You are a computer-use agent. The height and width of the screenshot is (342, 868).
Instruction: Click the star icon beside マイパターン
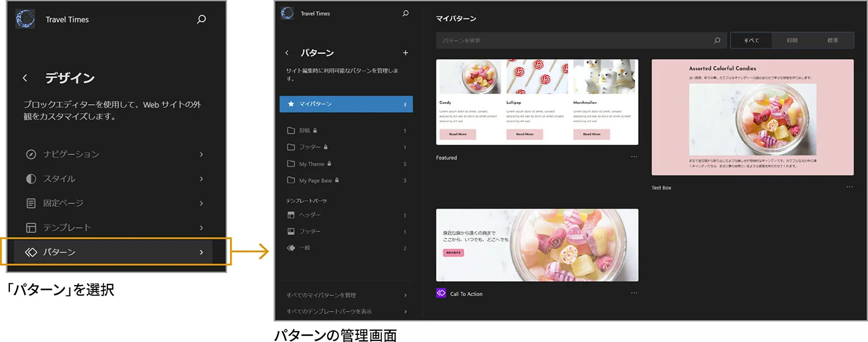coord(291,104)
